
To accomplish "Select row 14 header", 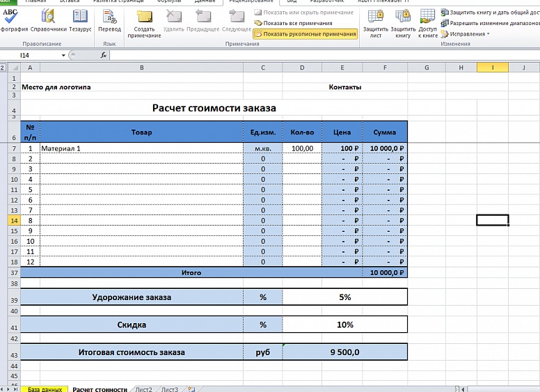I will tap(14, 221).
